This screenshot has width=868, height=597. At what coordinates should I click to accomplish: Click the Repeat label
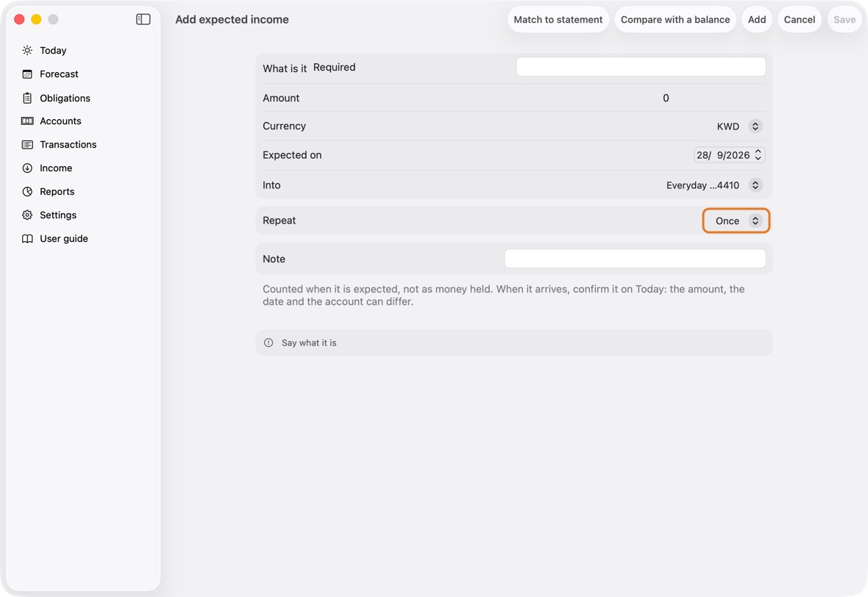(279, 221)
